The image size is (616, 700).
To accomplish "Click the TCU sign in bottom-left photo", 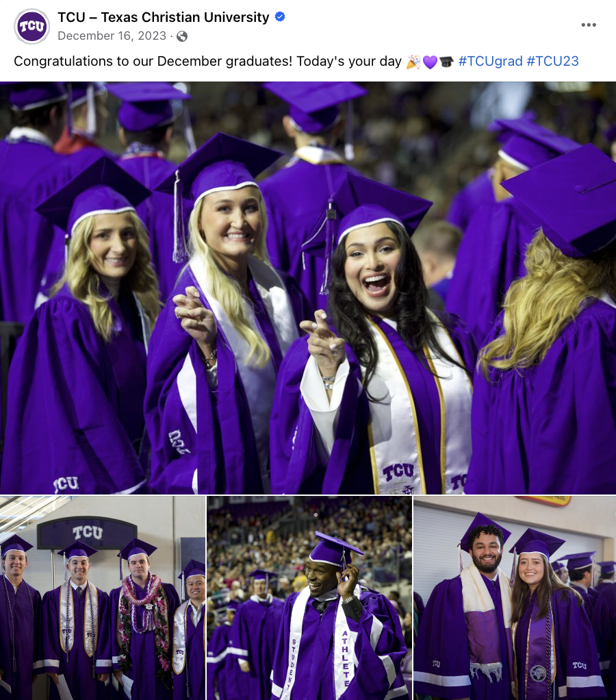I will point(87,532).
